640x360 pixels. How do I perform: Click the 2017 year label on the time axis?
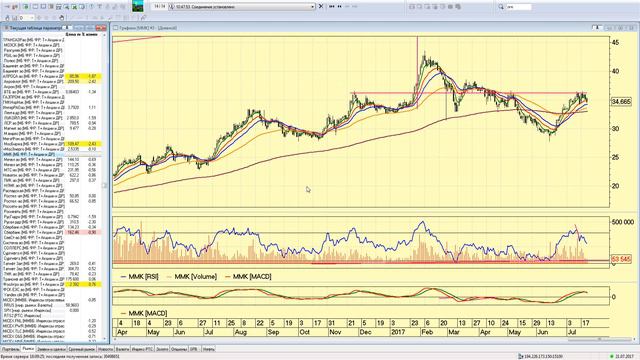pyautogui.click(x=398, y=332)
